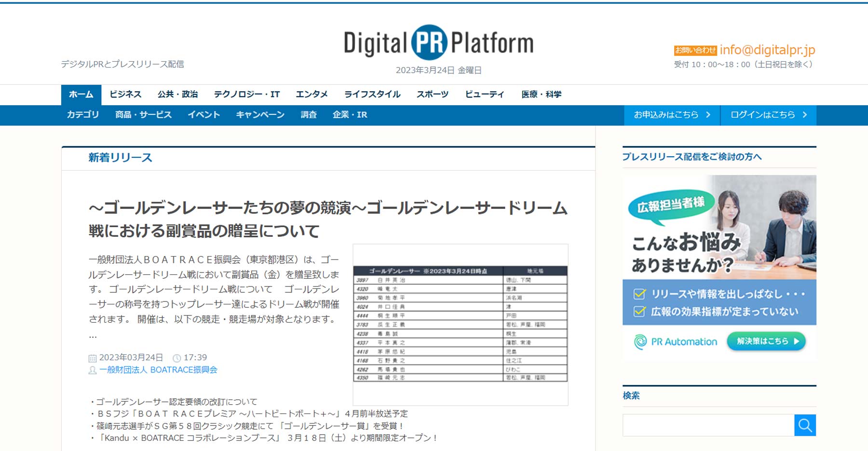
Task: Open the ゴールデンレーサードリーム戦 article headline
Action: click(x=328, y=219)
